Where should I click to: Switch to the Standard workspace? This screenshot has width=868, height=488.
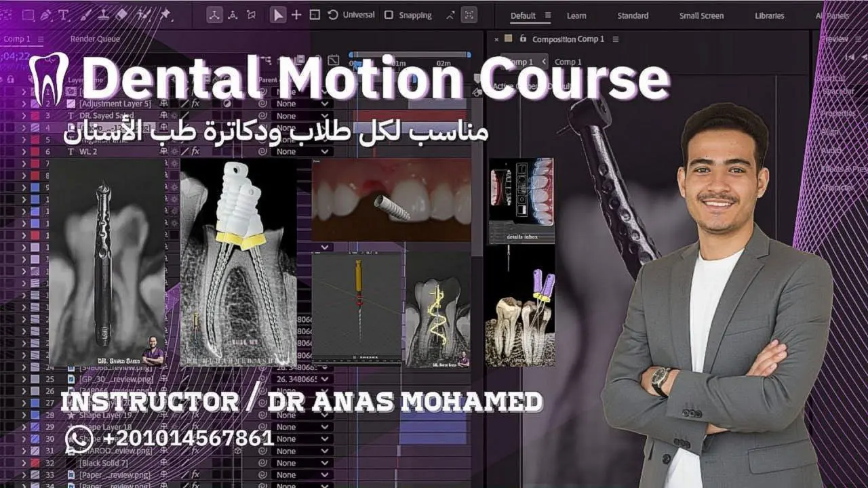tap(633, 16)
